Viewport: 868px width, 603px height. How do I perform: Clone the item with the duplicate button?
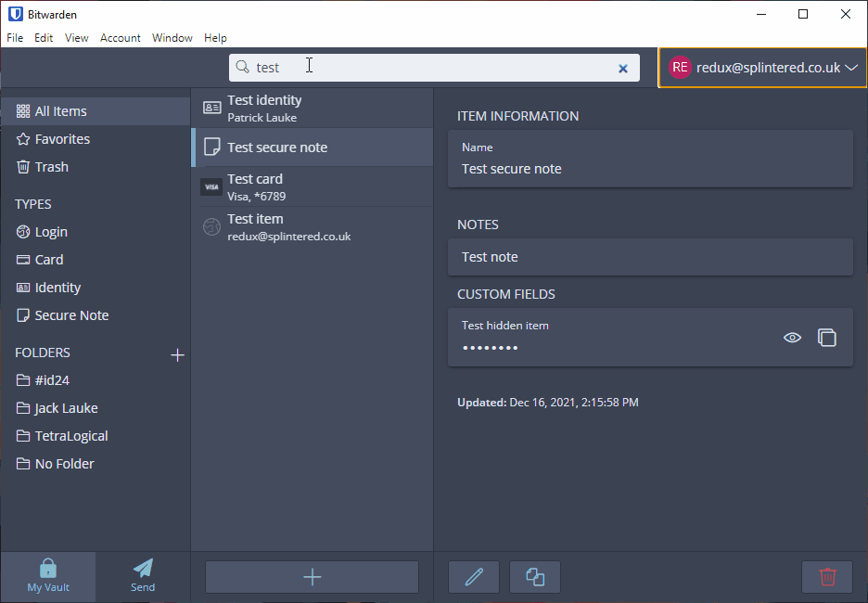pyautogui.click(x=535, y=577)
